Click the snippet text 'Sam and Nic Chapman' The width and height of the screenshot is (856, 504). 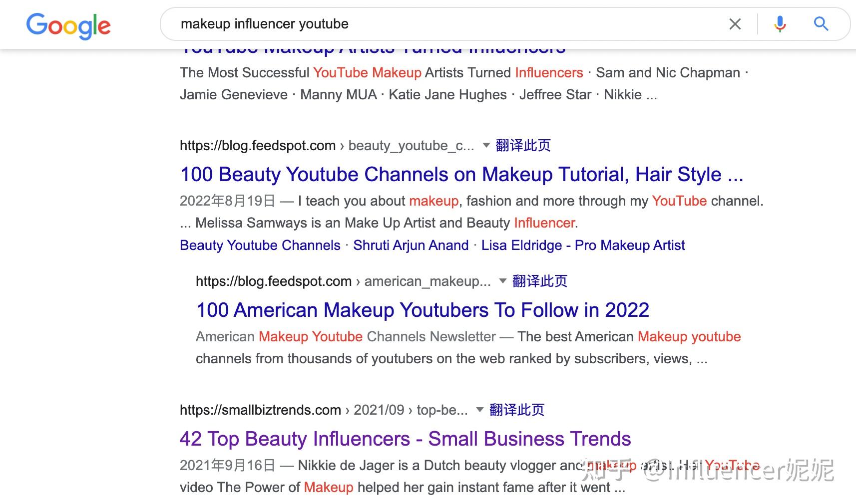tap(668, 73)
